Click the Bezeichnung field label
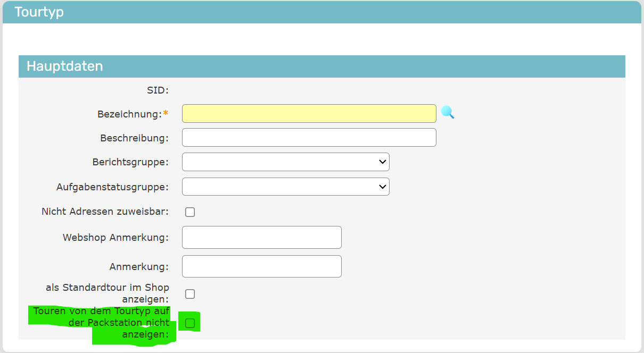Image resolution: width=644 pixels, height=353 pixels. pyautogui.click(x=129, y=114)
